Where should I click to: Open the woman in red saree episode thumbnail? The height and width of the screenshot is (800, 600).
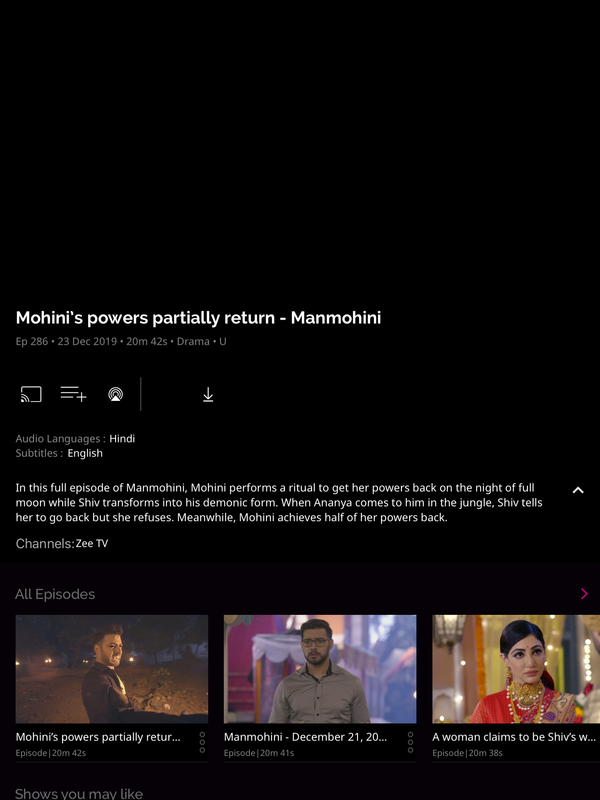coord(516,669)
